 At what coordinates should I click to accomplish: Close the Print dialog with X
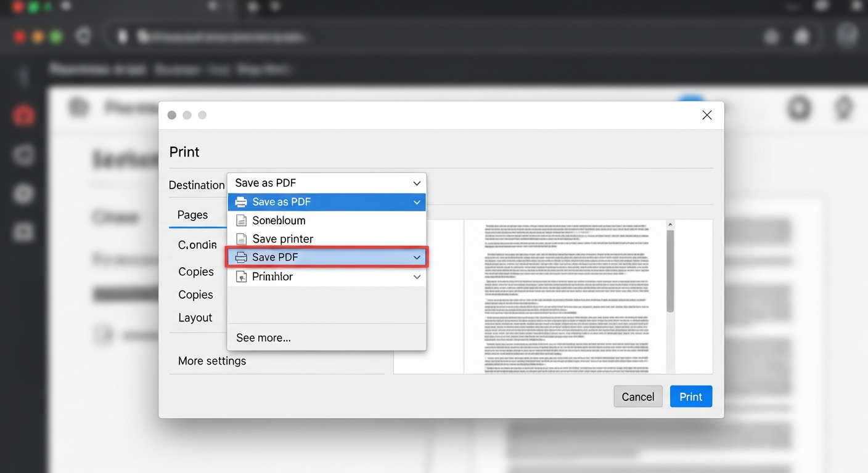click(x=706, y=115)
